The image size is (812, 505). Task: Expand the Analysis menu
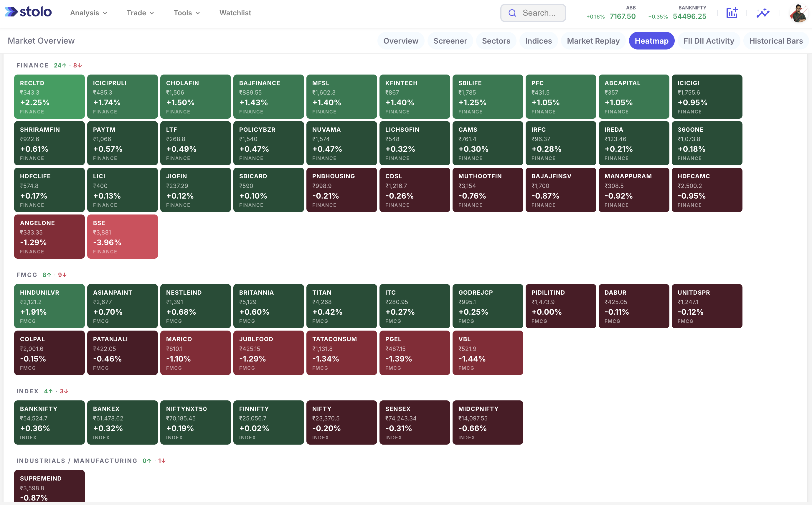[x=88, y=13]
